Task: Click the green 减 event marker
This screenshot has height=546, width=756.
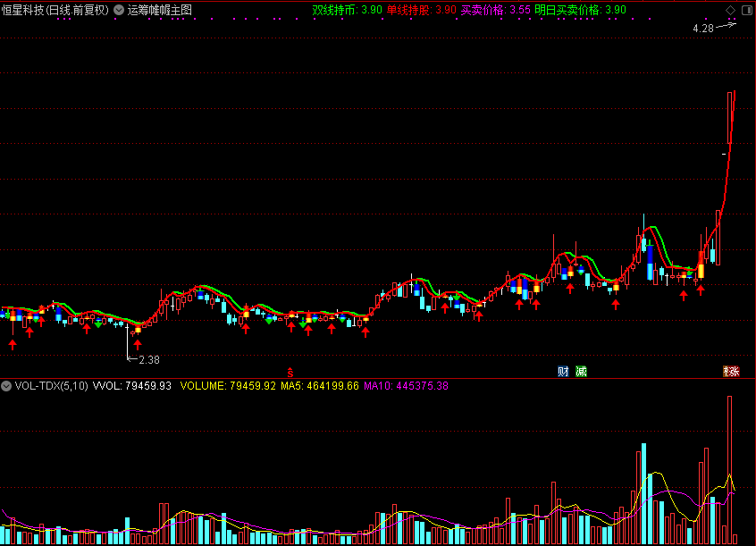Action: [x=582, y=371]
